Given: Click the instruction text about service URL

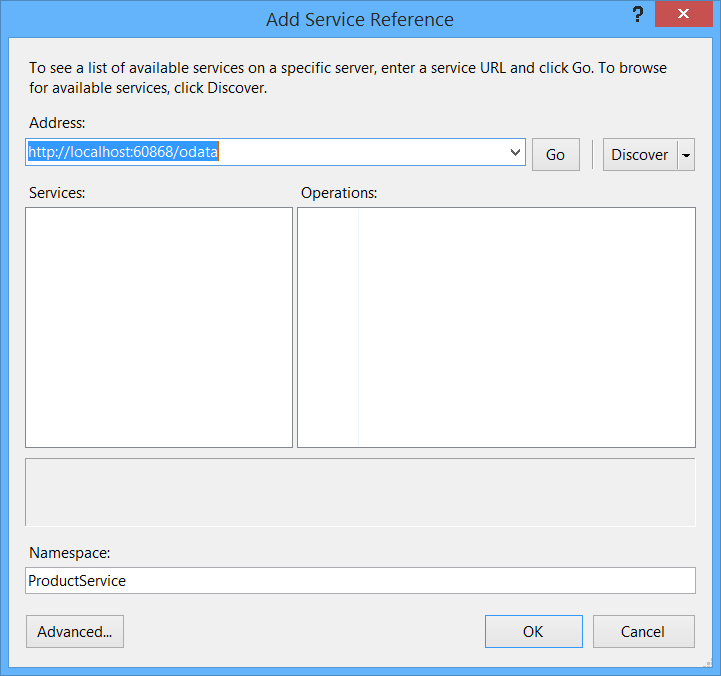Looking at the screenshot, I should point(348,78).
